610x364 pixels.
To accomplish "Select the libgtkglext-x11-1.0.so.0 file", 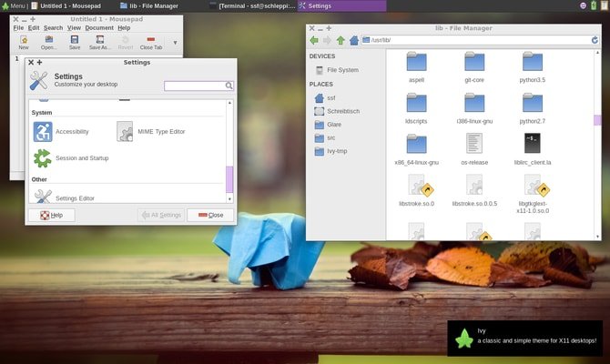I will point(533,194).
